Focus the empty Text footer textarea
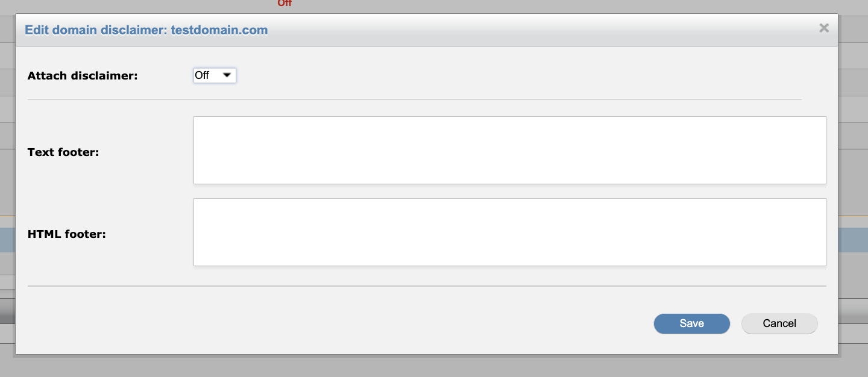 509,149
